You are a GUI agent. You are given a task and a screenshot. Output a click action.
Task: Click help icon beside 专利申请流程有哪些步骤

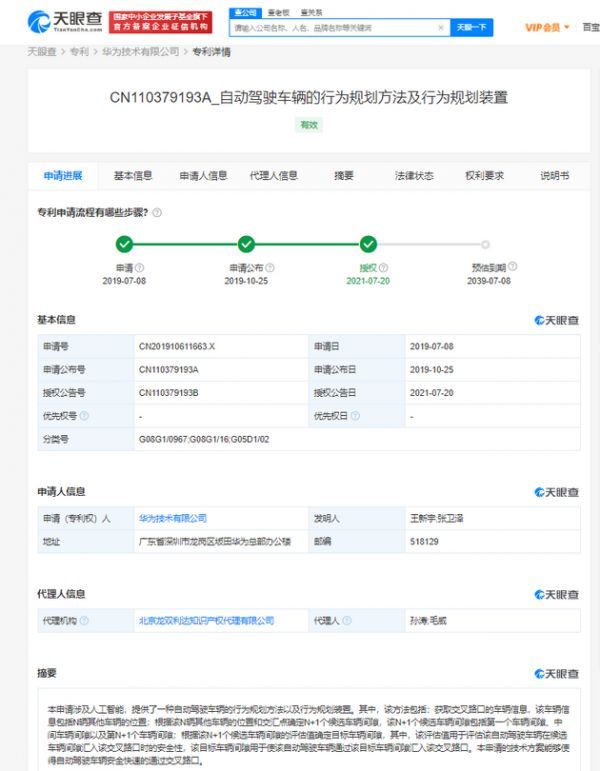click(157, 213)
